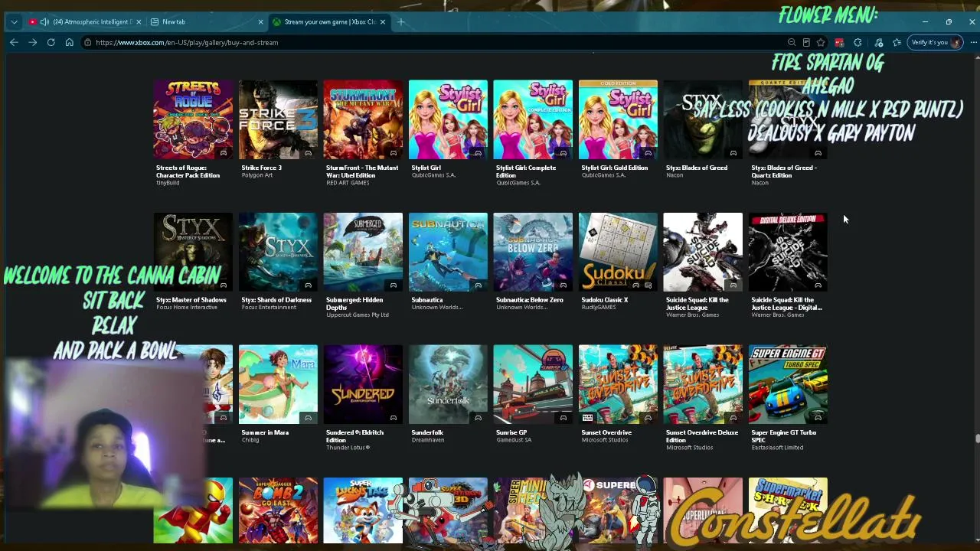Click the Sunrise GP title link
The image size is (980, 551).
[x=511, y=432]
